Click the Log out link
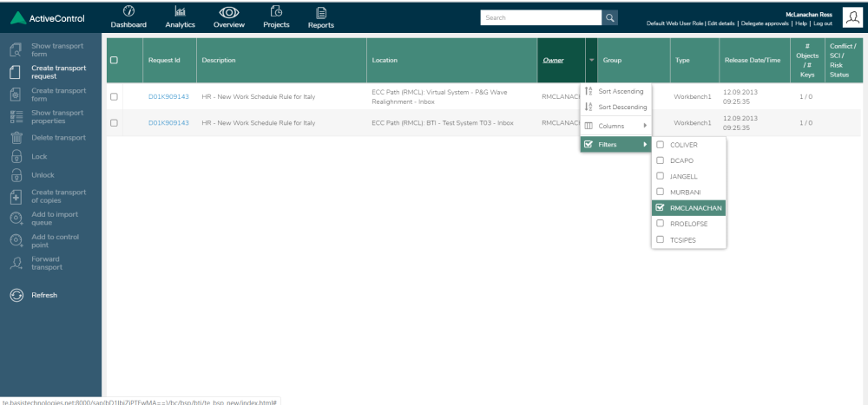This screenshot has width=868, height=405. (x=823, y=23)
